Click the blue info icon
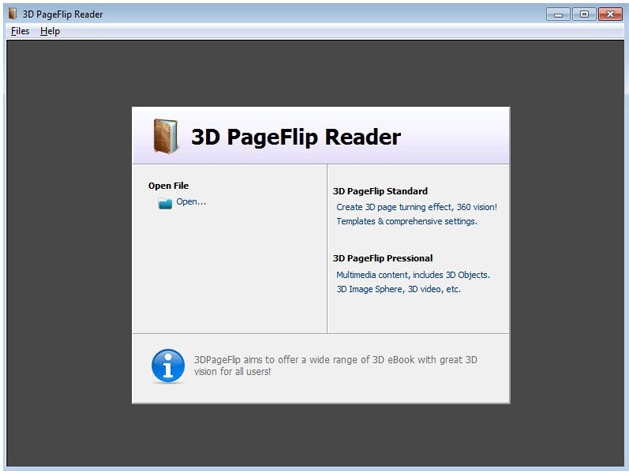This screenshot has height=474, width=629. tap(168, 366)
